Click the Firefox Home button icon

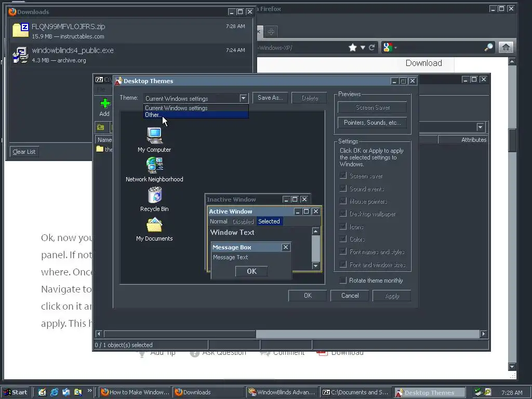(x=506, y=47)
